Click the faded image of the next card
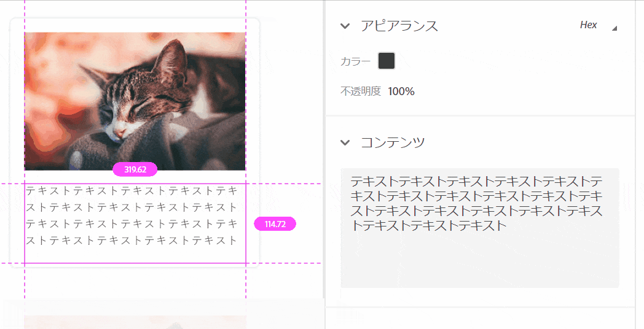 (135, 322)
